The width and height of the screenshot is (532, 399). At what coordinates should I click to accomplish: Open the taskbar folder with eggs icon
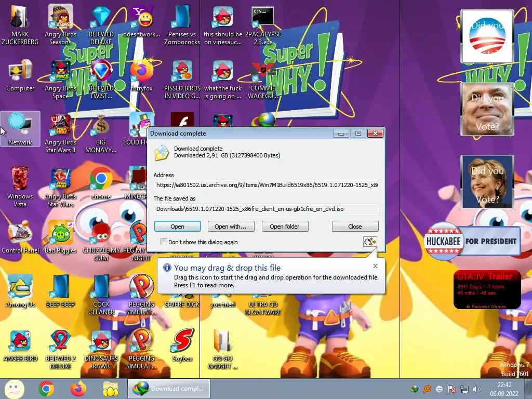pos(110,389)
